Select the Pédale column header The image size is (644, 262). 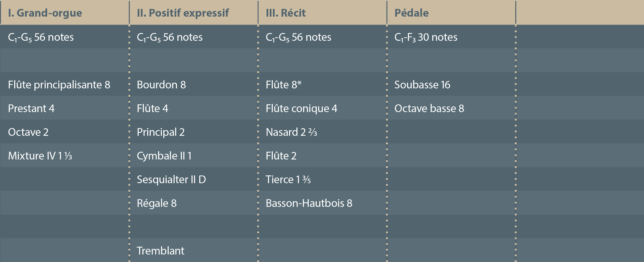point(411,13)
